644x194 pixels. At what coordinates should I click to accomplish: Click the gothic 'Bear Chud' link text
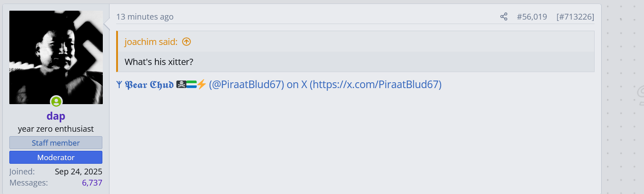(x=149, y=85)
